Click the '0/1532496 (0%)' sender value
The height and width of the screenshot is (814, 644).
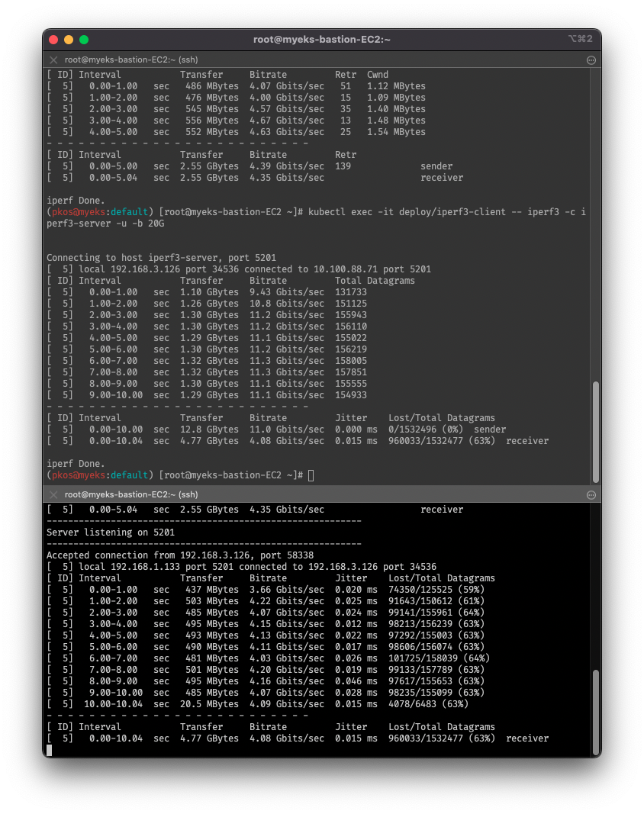pos(426,430)
